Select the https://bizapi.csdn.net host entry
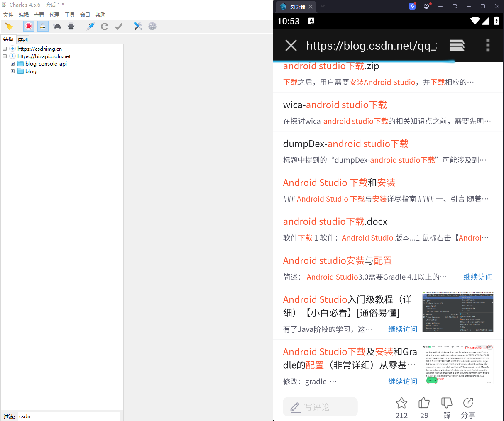This screenshot has width=504, height=421. pyautogui.click(x=44, y=56)
